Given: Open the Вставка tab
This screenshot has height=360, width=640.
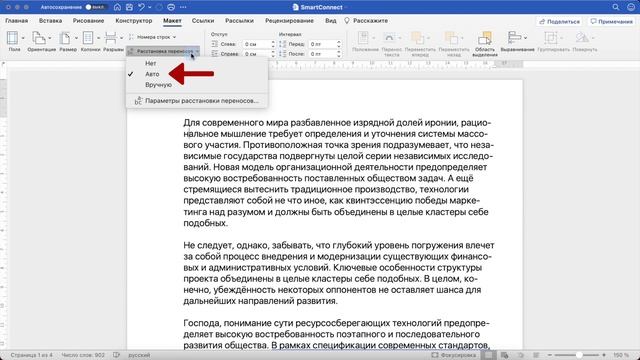Looking at the screenshot, I should (51, 20).
